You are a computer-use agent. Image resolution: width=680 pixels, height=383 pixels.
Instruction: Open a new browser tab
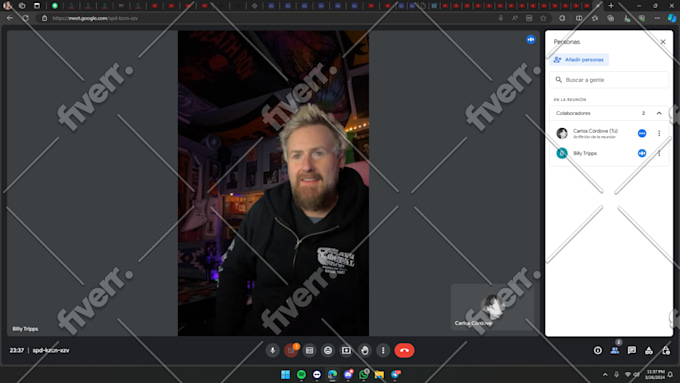611,6
